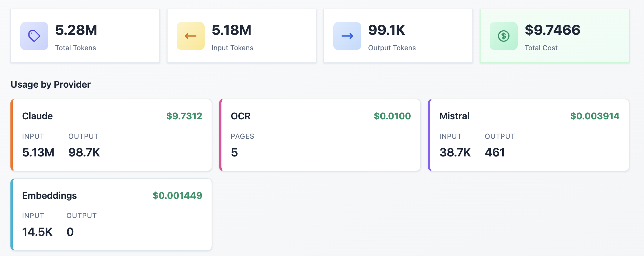
Task: Click the Usage by Provider heading
Action: 50,84
